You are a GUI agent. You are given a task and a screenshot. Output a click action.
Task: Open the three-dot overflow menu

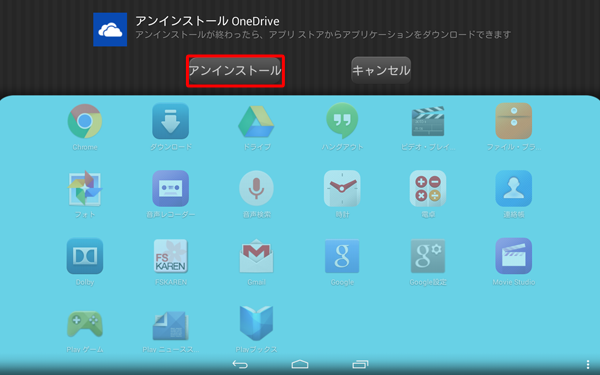pos(588,364)
